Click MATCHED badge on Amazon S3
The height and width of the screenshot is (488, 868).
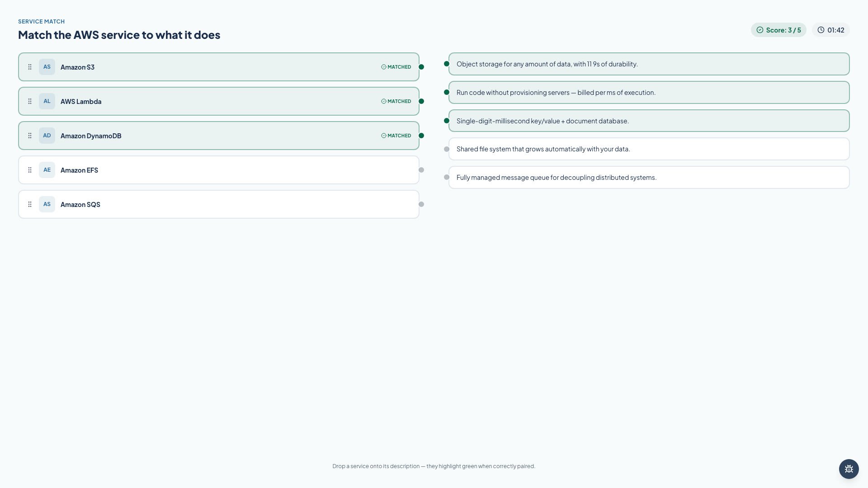[x=396, y=67]
